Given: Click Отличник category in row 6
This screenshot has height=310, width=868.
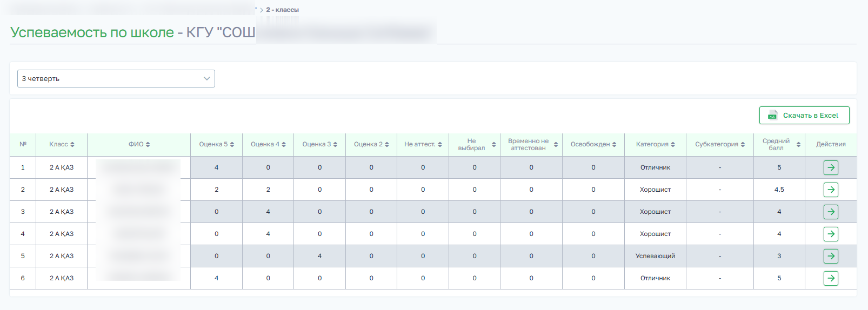Looking at the screenshot, I should 655,278.
